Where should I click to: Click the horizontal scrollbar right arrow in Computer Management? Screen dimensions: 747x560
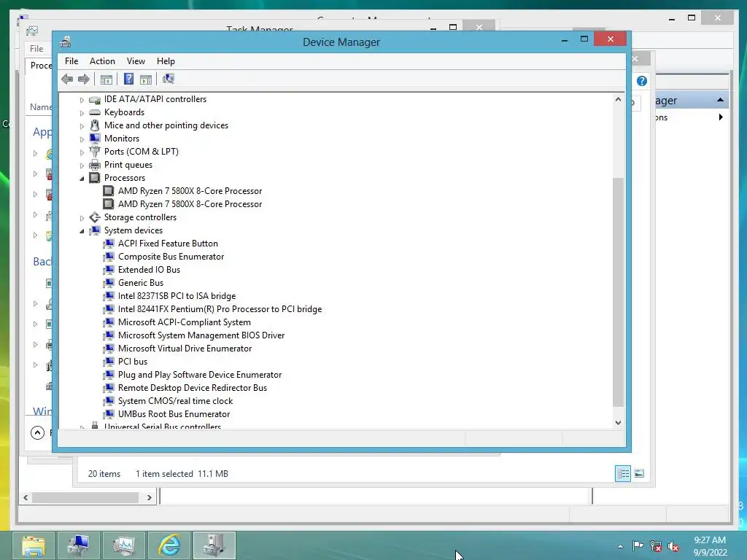[149, 497]
